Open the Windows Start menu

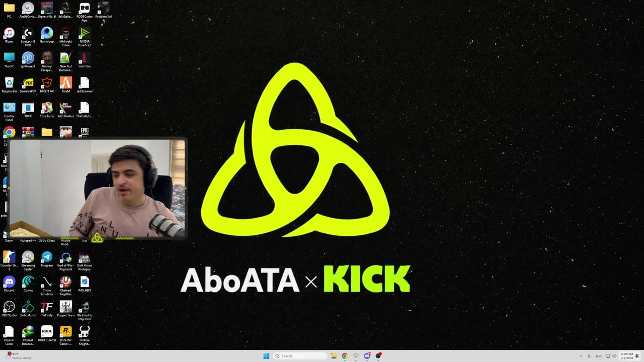point(266,356)
